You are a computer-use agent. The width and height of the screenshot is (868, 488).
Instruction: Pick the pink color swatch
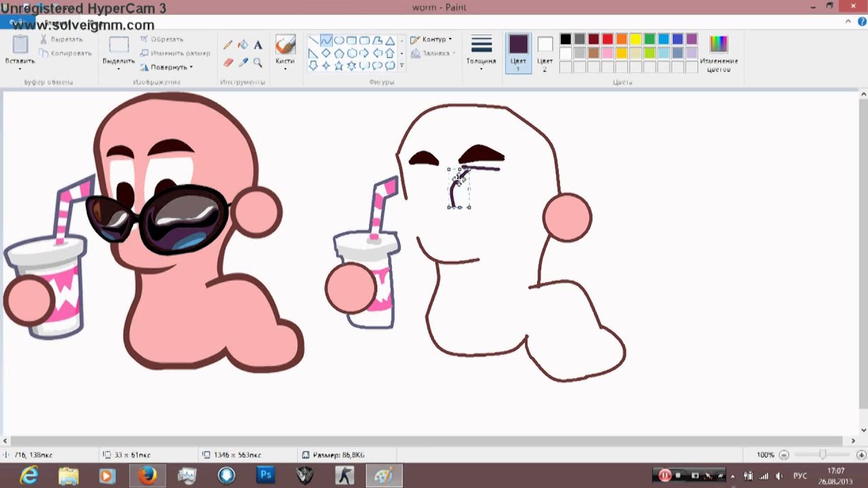tap(608, 53)
